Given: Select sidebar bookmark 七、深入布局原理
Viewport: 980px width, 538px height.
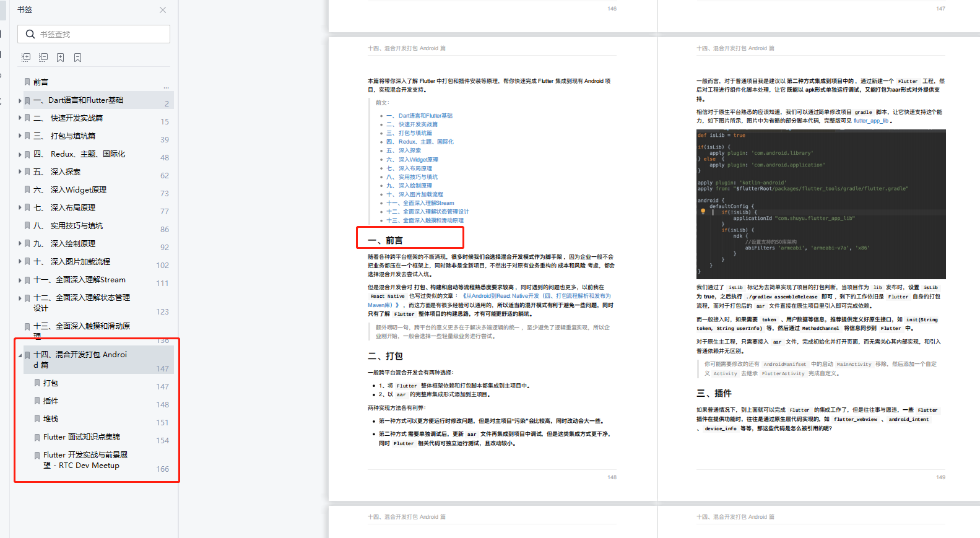Looking at the screenshot, I should pyautogui.click(x=64, y=208).
